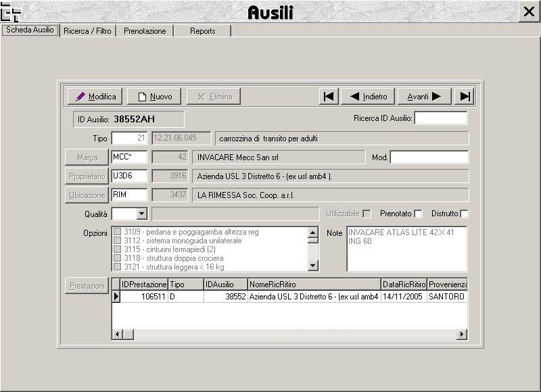541x392 pixels.
Task: Click the Ubicazione code field RIM
Action: coord(129,195)
